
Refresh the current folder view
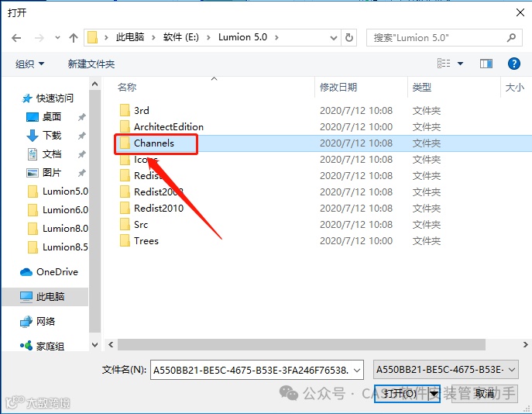348,37
